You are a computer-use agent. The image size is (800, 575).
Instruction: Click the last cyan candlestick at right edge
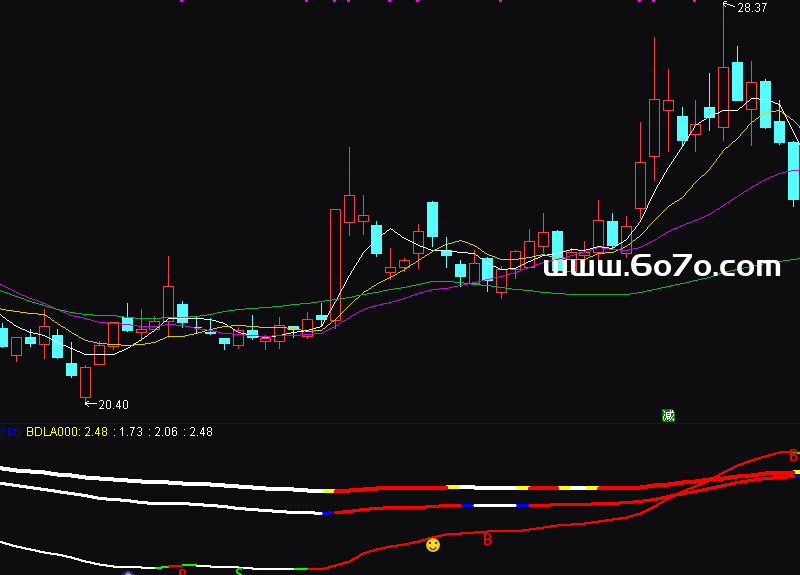pos(794,170)
